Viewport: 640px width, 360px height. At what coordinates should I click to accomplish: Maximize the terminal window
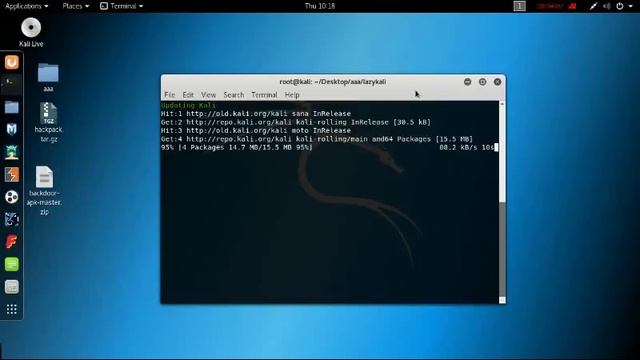482,82
